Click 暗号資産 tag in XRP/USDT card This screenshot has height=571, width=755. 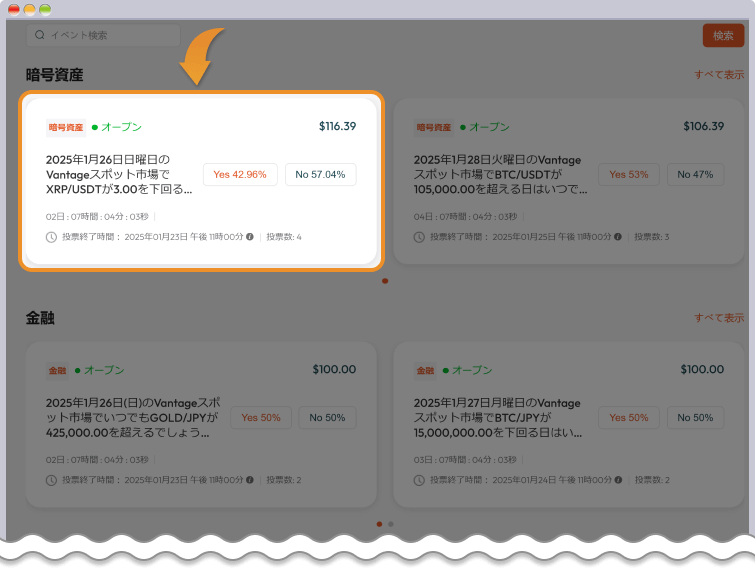click(66, 128)
